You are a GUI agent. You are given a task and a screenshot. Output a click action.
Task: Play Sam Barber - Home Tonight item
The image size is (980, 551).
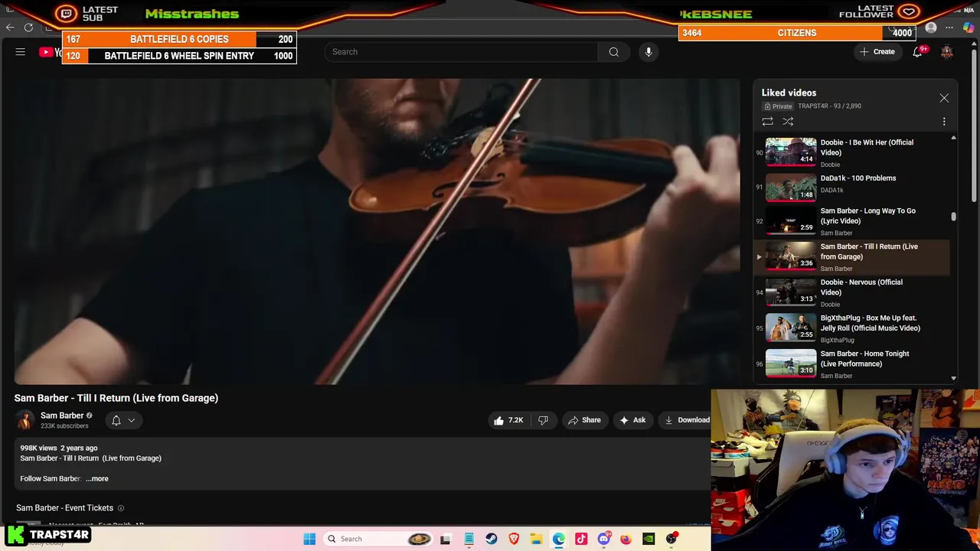tap(852, 364)
